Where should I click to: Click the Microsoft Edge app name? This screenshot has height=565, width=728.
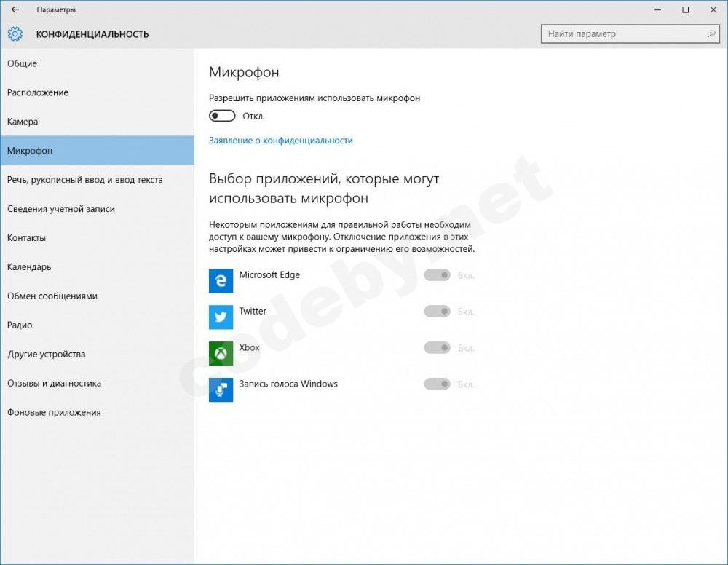(x=269, y=274)
